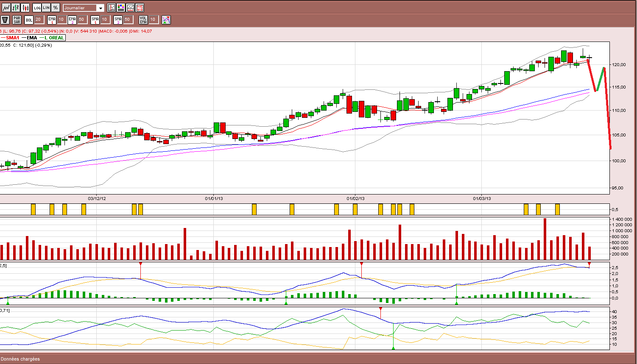This screenshot has height=364, width=637.
Task: Click the 0,5 signal panel axis label
Action: (x=615, y=209)
